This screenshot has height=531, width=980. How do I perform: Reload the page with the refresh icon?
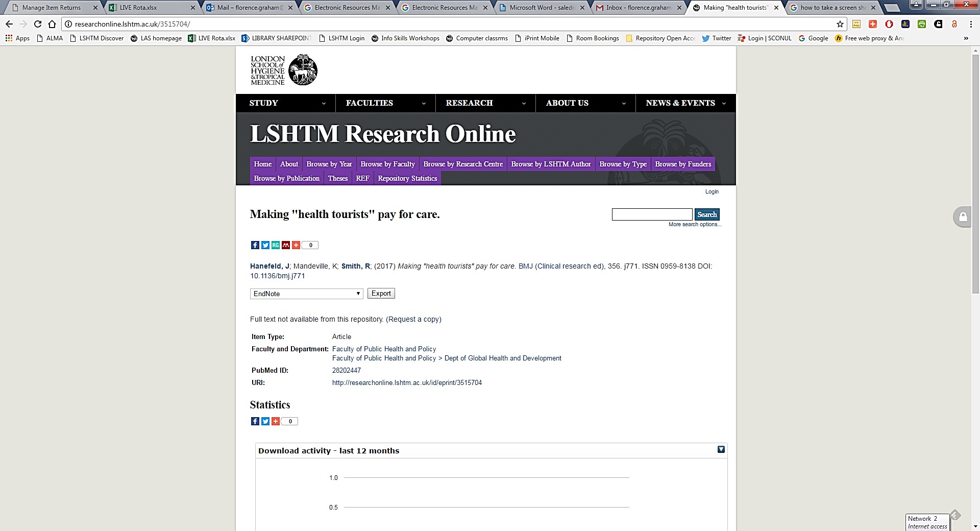(x=38, y=24)
